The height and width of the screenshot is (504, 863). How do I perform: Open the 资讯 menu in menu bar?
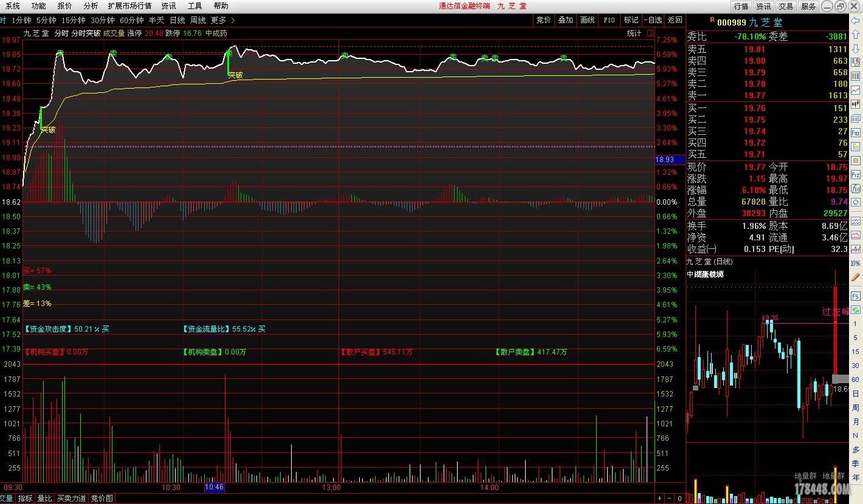point(168,6)
